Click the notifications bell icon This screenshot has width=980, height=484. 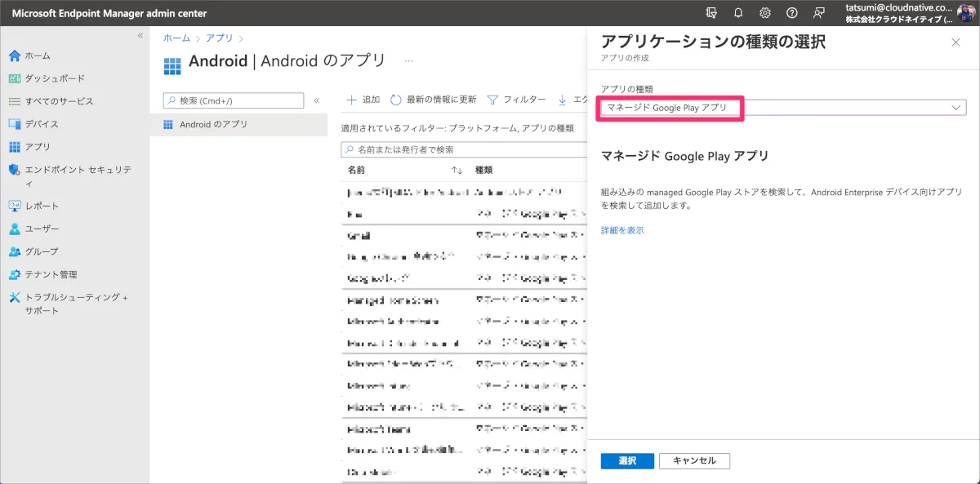pyautogui.click(x=738, y=13)
